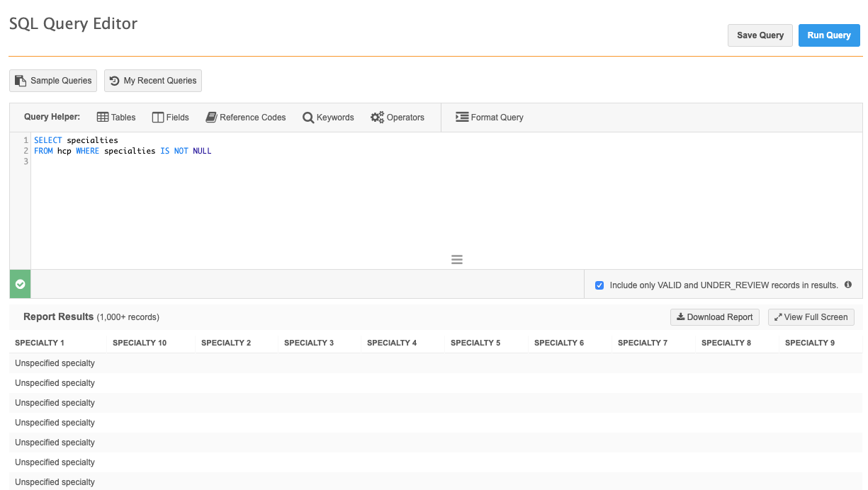Click the green query valid status icon

(20, 284)
